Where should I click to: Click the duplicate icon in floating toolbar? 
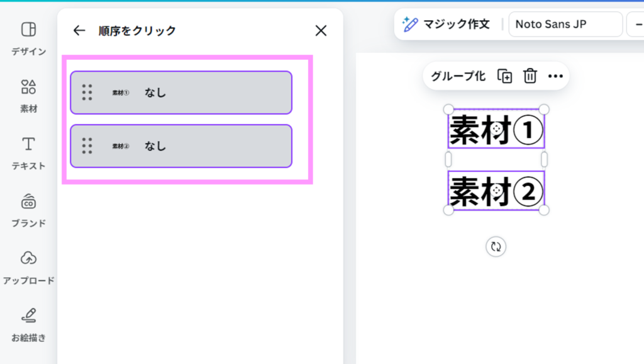pos(504,76)
